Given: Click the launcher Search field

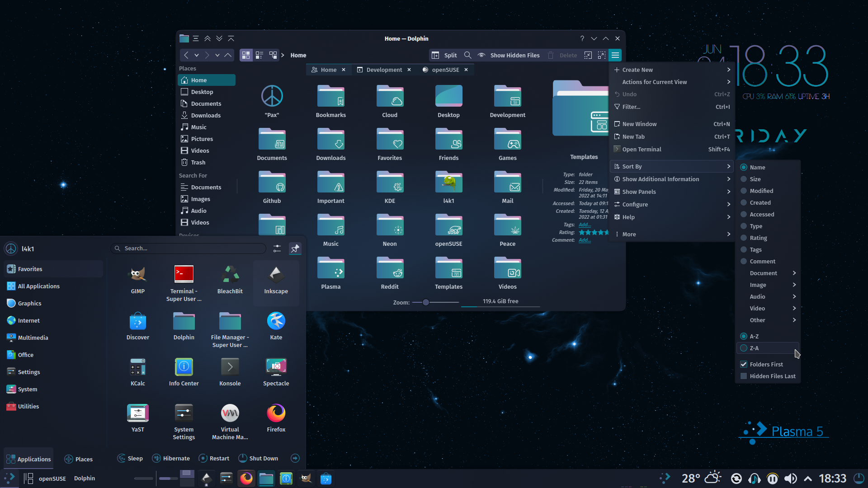Looking at the screenshot, I should click(189, 249).
